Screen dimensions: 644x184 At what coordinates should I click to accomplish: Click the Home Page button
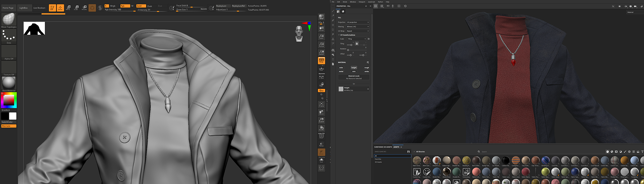(x=8, y=8)
